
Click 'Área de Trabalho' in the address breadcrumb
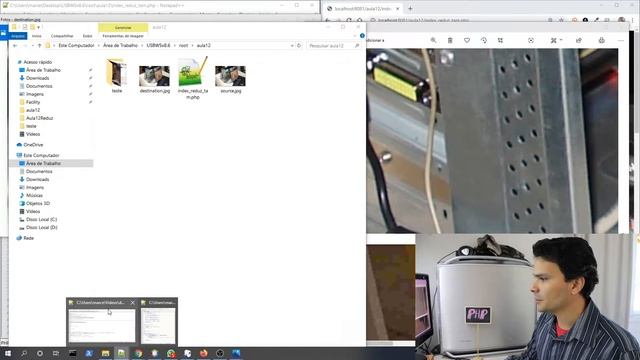click(x=120, y=45)
